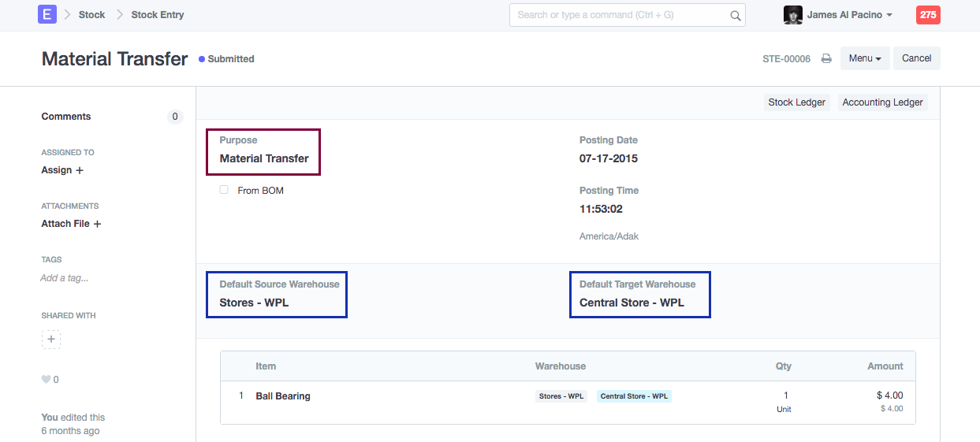
Task: Go to Stock Entry breadcrumb
Action: (158, 15)
